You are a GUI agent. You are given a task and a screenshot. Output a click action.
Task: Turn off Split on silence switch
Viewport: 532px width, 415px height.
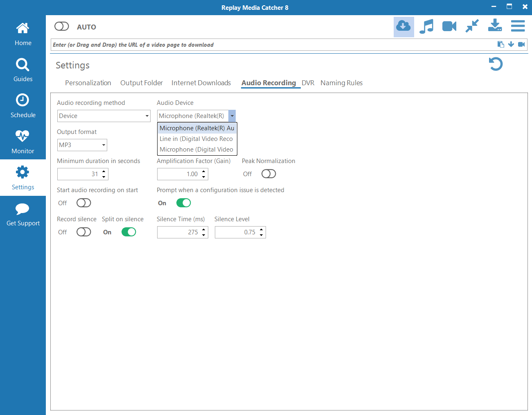click(129, 232)
